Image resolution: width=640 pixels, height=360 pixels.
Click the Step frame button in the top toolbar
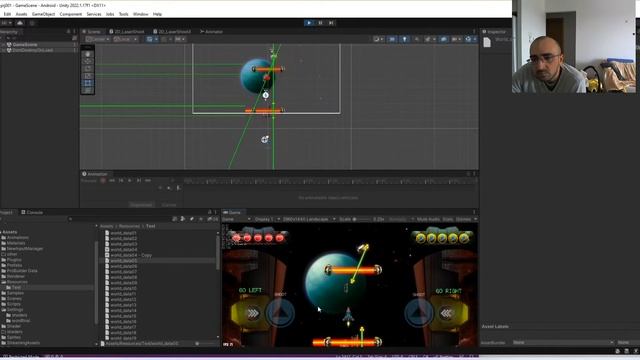(x=331, y=23)
